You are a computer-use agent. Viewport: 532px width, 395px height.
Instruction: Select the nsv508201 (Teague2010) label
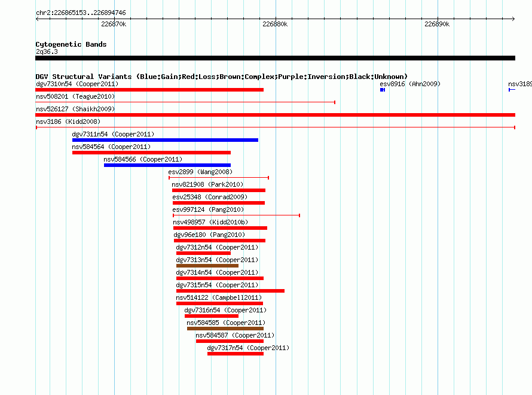75,96
